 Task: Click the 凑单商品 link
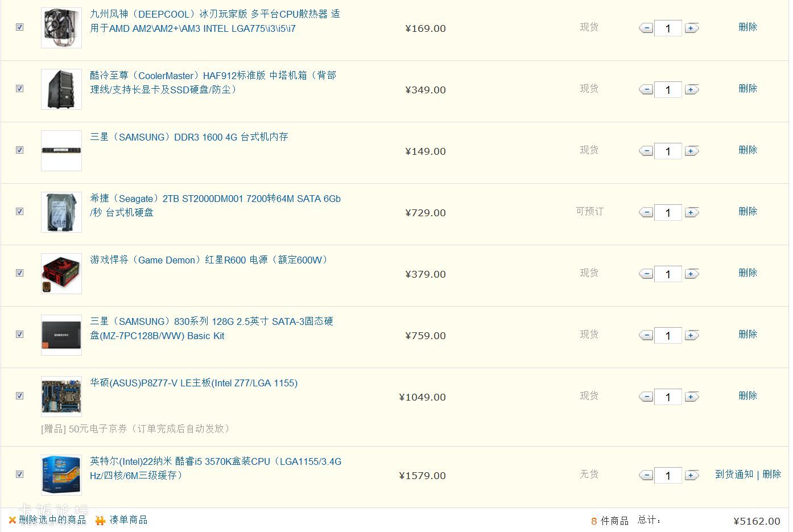(x=129, y=520)
